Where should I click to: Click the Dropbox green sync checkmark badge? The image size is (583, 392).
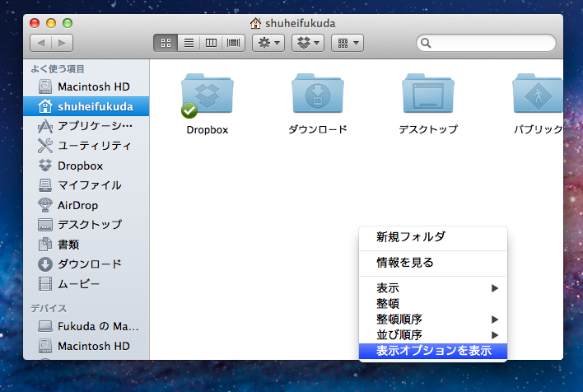(189, 110)
